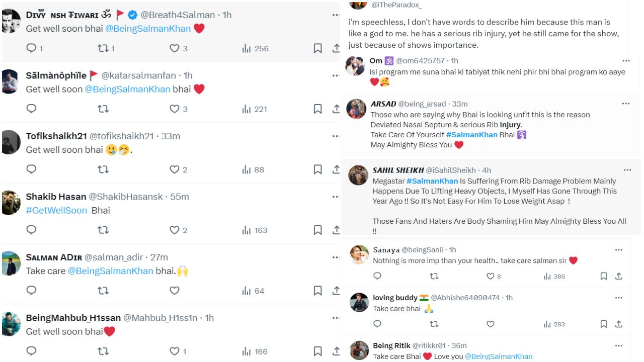The image size is (644, 362).
Task: Open more options on ARSAD's tweet
Action: pyautogui.click(x=625, y=104)
